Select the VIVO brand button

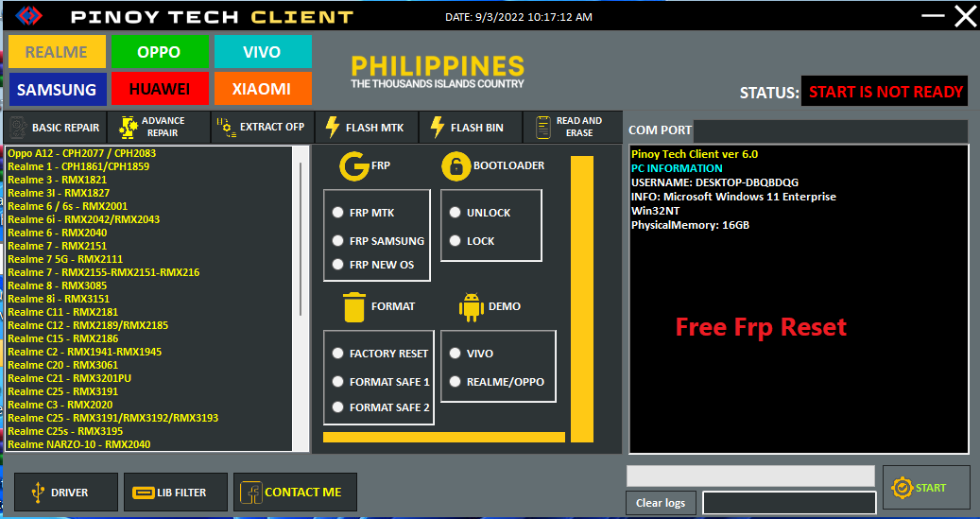pyautogui.click(x=263, y=52)
